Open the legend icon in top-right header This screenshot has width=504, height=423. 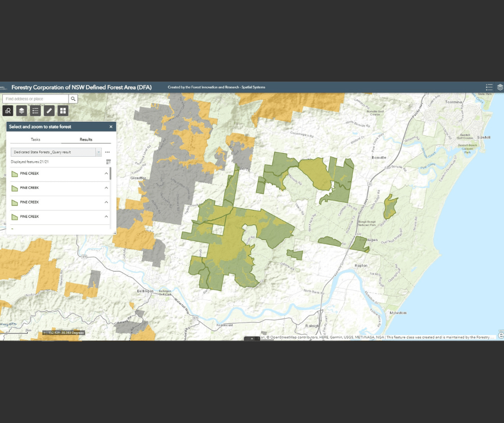[489, 87]
